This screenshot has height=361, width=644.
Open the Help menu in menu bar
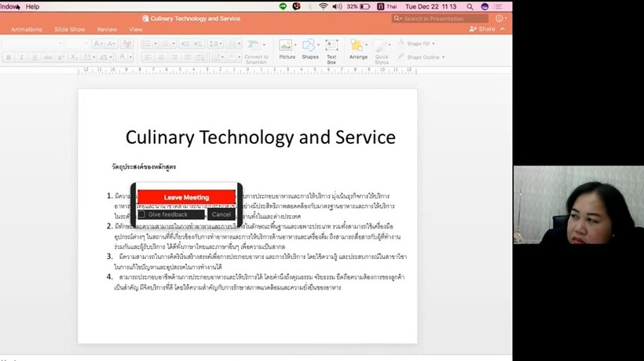pos(32,6)
